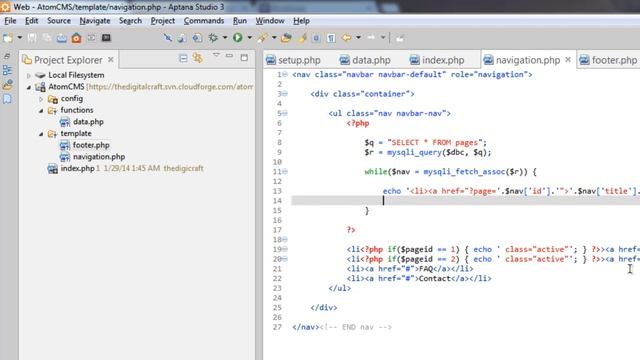This screenshot has width=640, height=360.
Task: Click the New file toolbar icon
Action: tap(8, 38)
